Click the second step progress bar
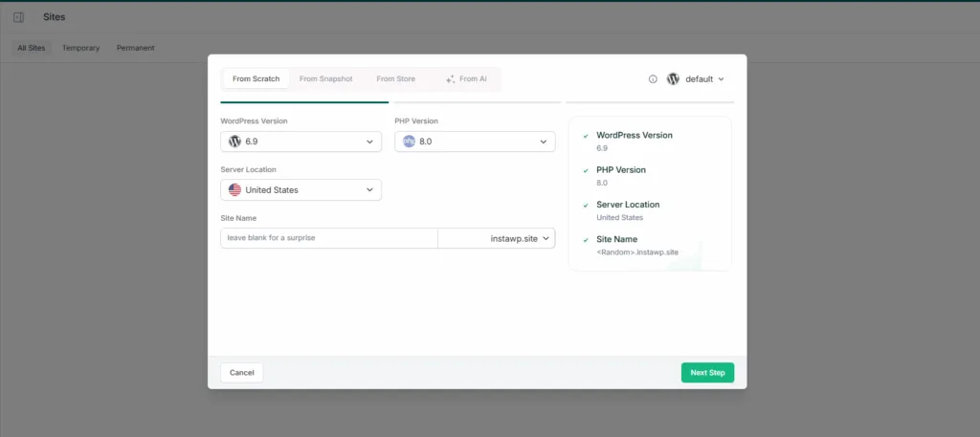This screenshot has height=437, width=980. [478, 101]
